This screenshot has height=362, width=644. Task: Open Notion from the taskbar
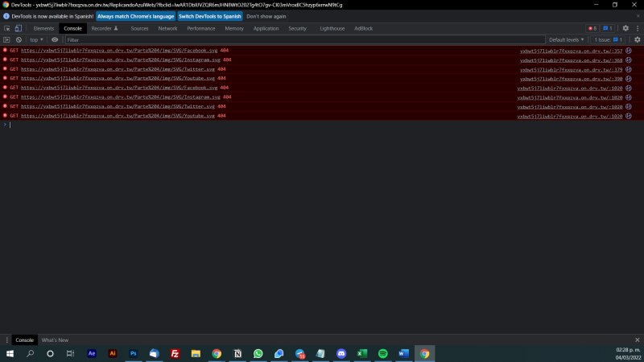[x=237, y=353]
